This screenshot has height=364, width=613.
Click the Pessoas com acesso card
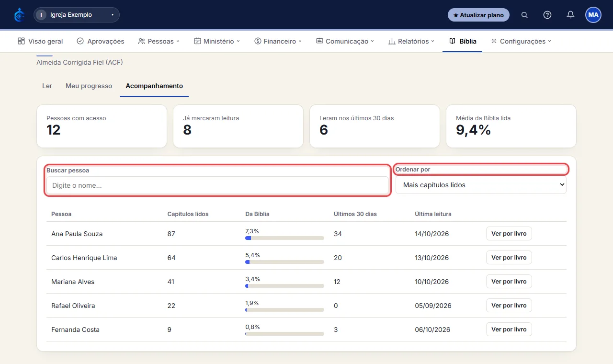pos(102,126)
